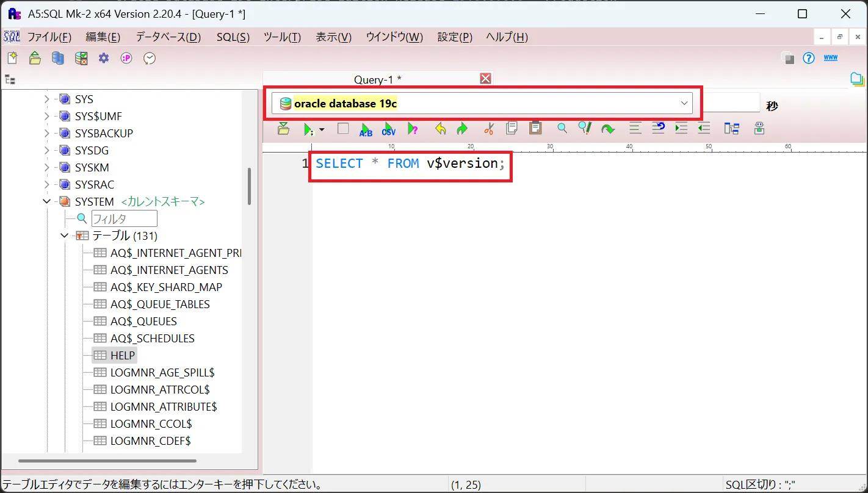Collapse the テーブル (131) node
The width and height of the screenshot is (868, 493).
[x=64, y=236]
